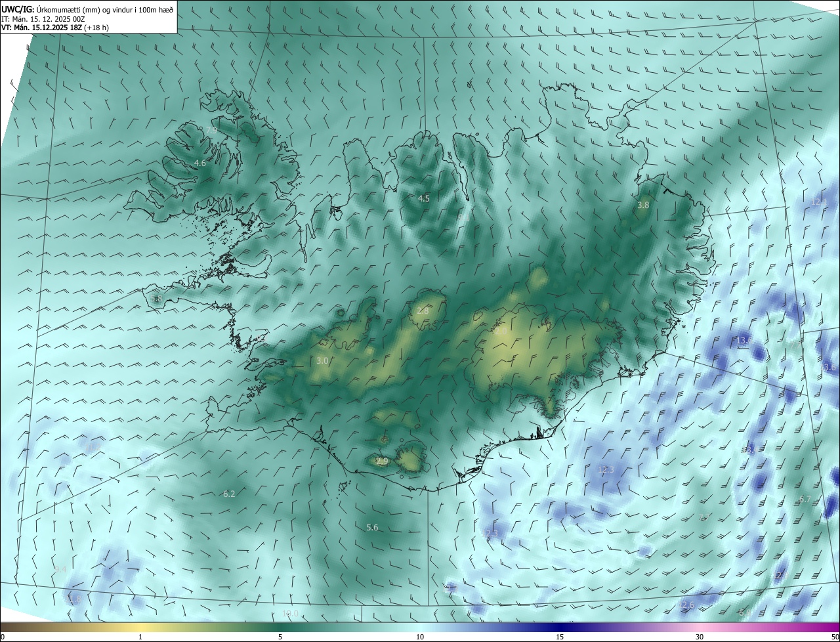Click the "UWC/IG:" title label
This screenshot has width=840, height=642.
pos(18,9)
